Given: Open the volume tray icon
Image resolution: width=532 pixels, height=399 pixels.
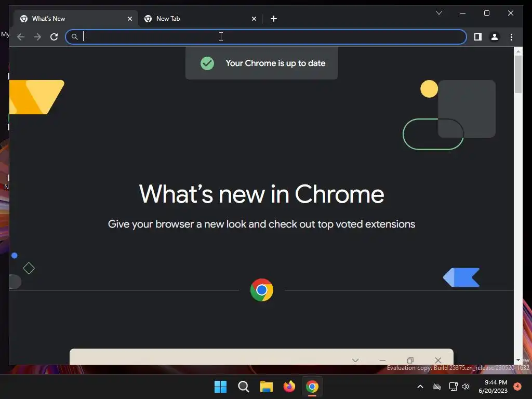Looking at the screenshot, I should coord(465,387).
